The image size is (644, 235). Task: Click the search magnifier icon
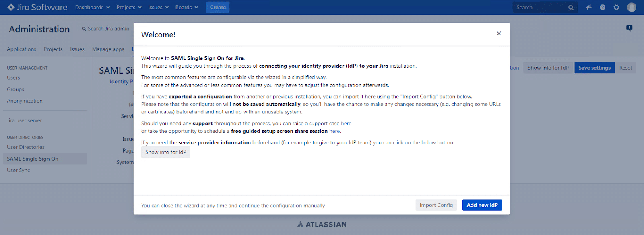point(571,8)
